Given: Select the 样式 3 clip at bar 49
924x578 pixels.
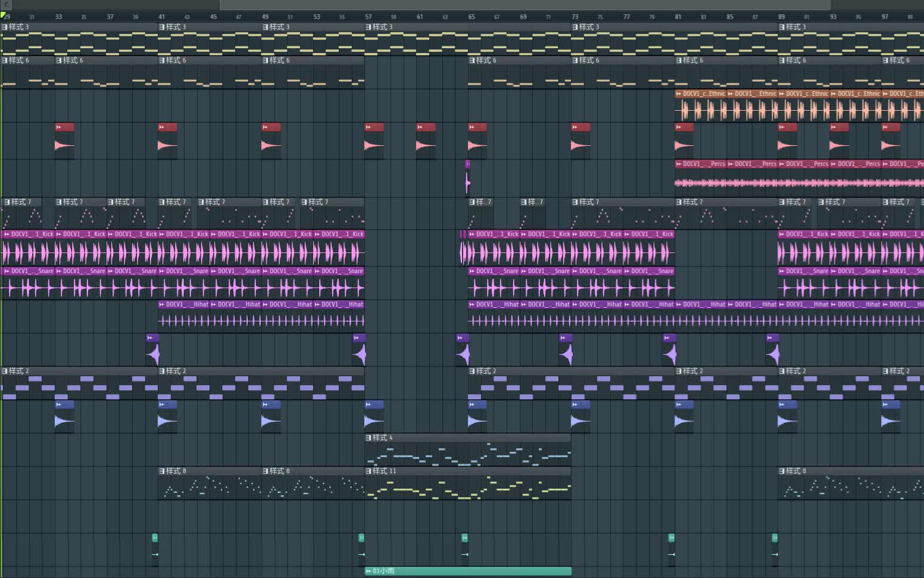Looking at the screenshot, I should (x=313, y=39).
